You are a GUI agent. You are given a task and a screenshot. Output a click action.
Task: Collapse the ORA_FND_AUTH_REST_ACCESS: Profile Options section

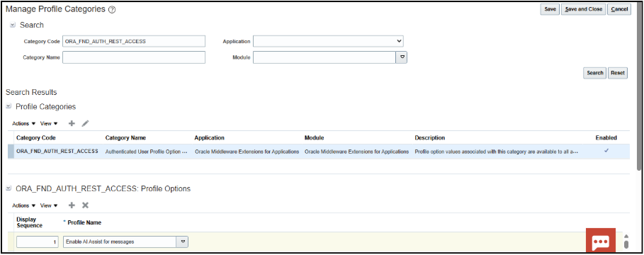tap(9, 188)
